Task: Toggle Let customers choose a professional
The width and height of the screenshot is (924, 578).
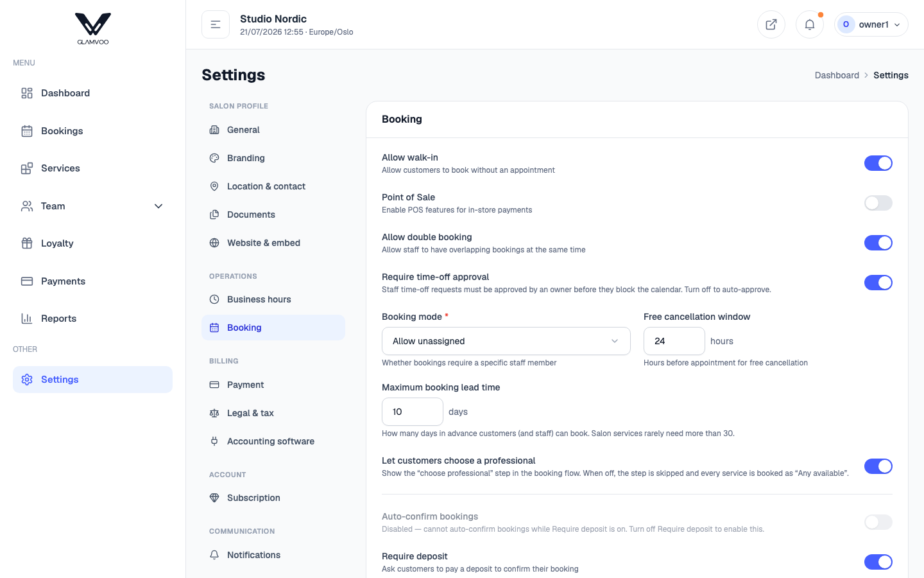Action: [878, 466]
